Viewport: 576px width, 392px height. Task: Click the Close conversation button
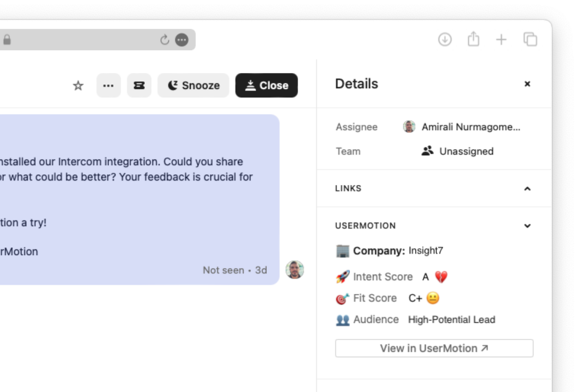[x=266, y=85]
